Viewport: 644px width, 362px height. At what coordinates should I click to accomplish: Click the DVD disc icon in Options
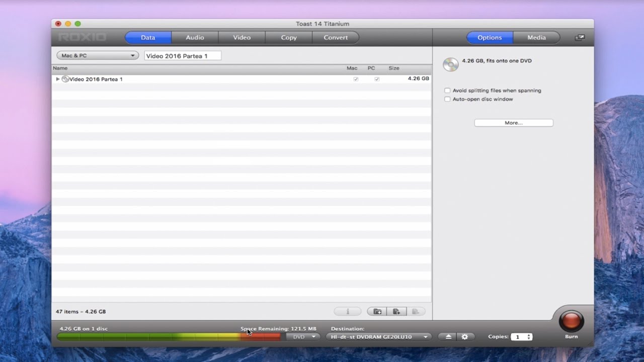tap(451, 64)
